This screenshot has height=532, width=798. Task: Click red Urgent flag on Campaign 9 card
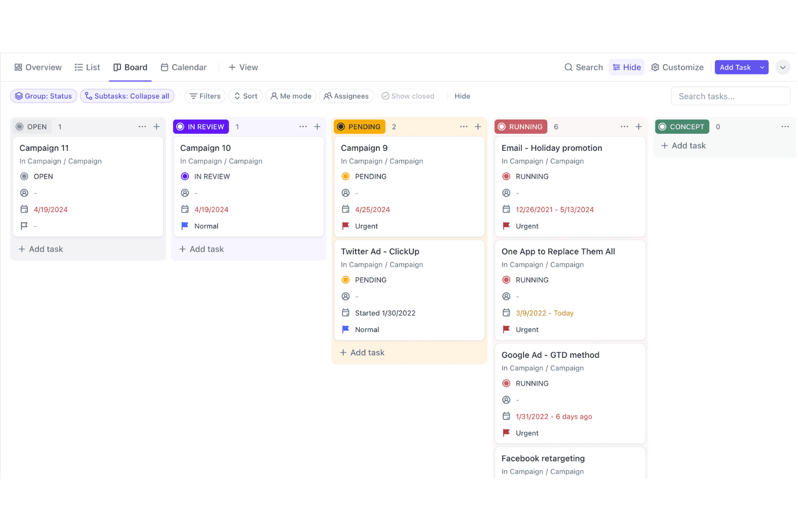point(346,226)
